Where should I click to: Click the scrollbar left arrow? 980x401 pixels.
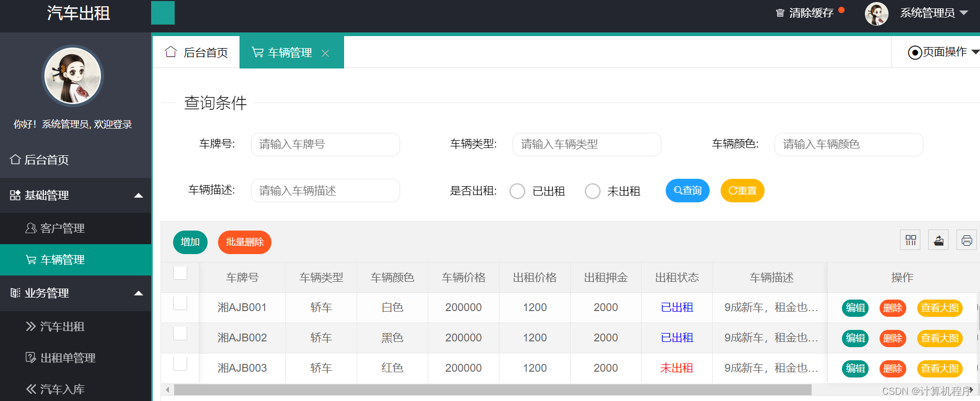(x=167, y=390)
